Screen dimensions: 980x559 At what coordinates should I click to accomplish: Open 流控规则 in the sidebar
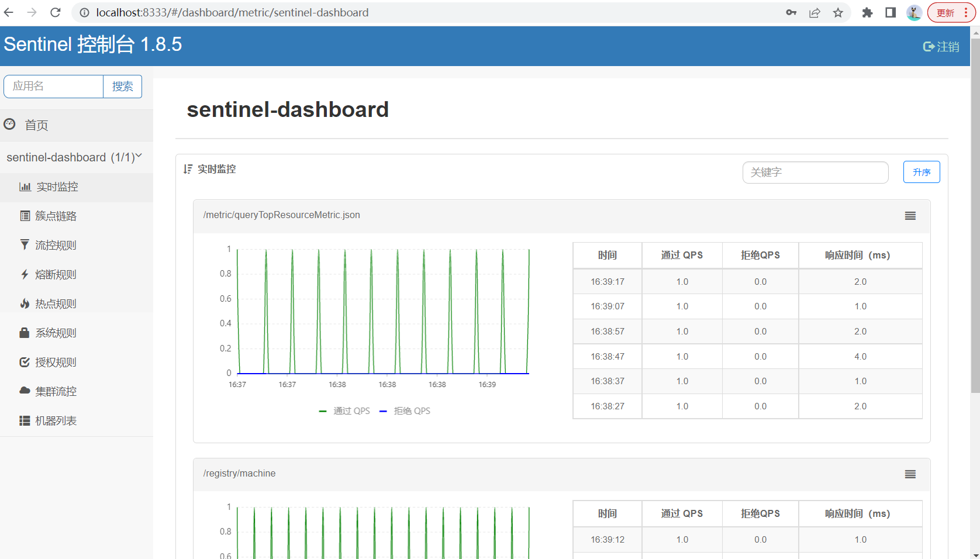(77, 246)
